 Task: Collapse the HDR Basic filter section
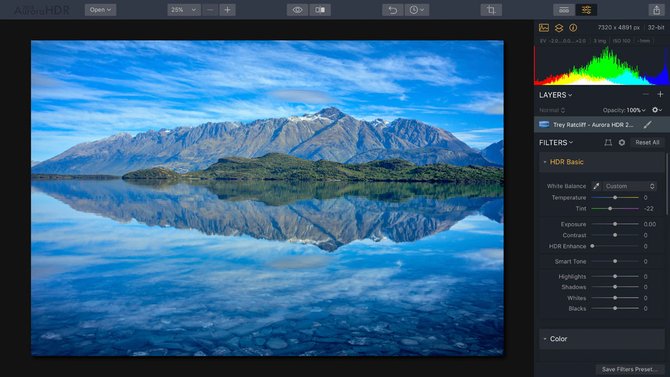coord(602,162)
